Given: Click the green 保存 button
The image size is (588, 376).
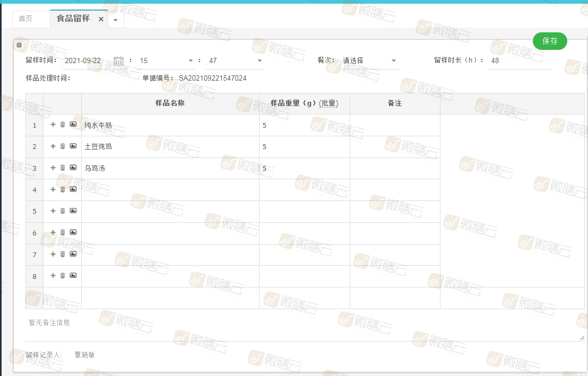Looking at the screenshot, I should pyautogui.click(x=550, y=41).
